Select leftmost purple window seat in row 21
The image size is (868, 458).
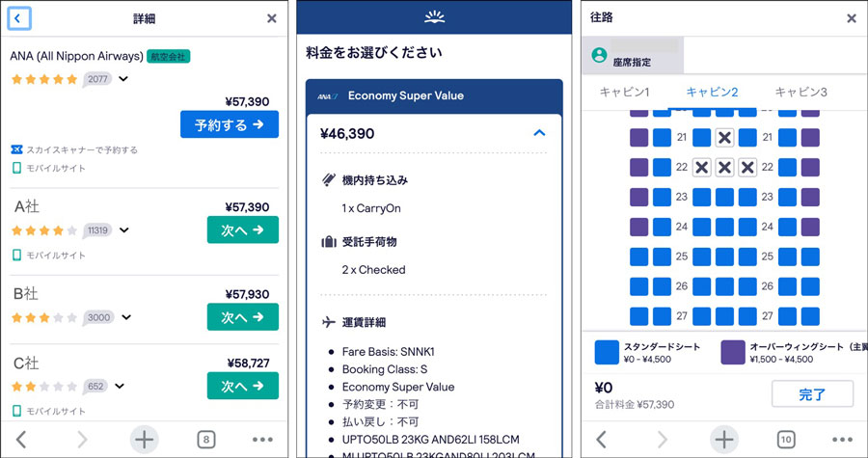tap(638, 137)
